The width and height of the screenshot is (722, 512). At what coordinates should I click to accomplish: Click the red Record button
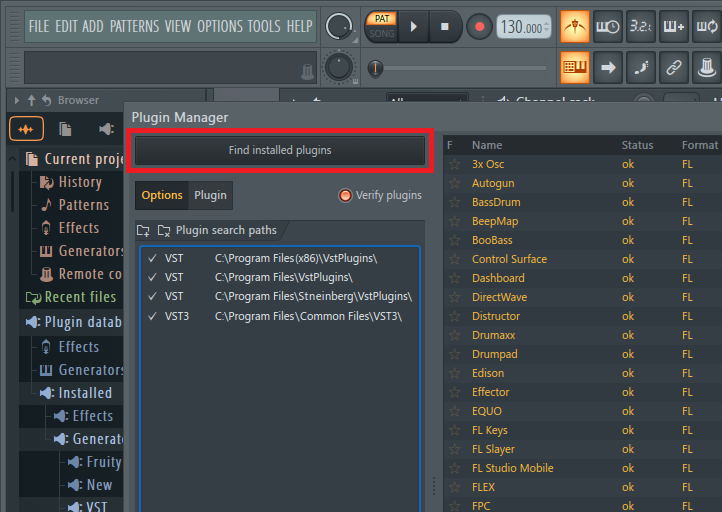(x=479, y=26)
